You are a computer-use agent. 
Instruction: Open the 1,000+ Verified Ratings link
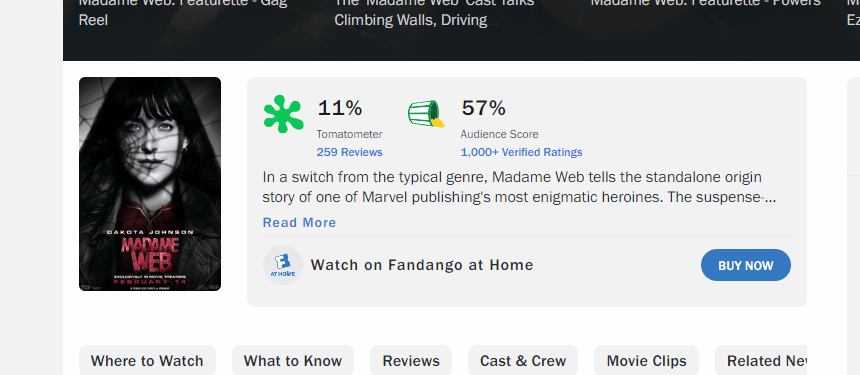coord(521,152)
